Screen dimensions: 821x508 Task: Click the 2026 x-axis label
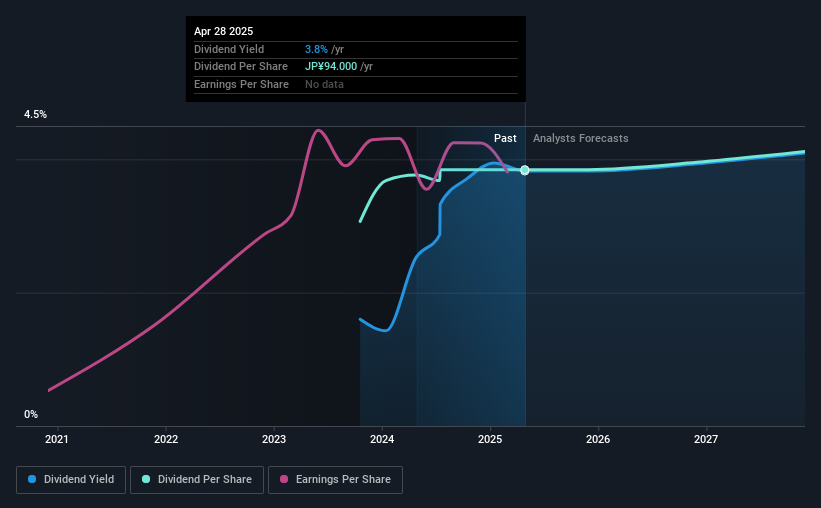tap(598, 439)
